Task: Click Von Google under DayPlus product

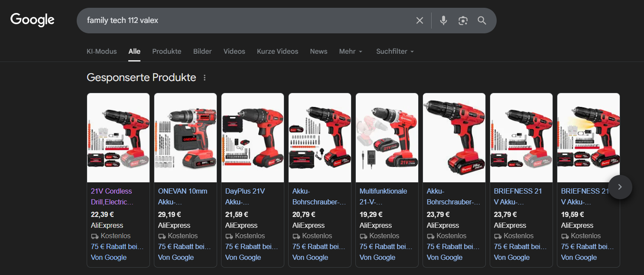Action: pos(243,257)
